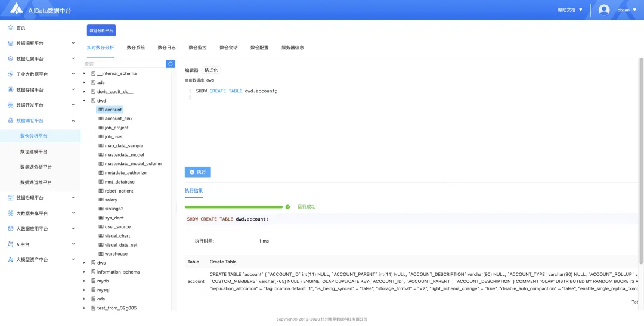644x326 pixels.
Task: Open the user avatar icon
Action: (603, 10)
